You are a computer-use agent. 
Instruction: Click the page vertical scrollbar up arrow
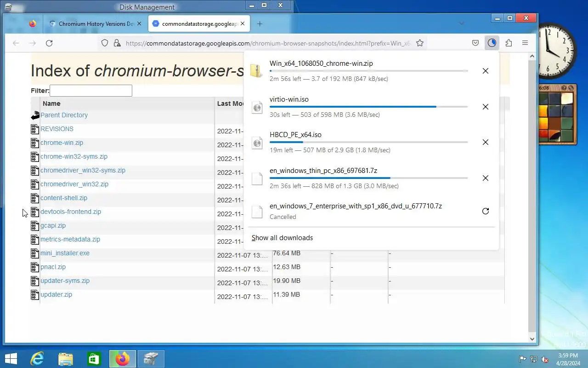tap(532, 56)
